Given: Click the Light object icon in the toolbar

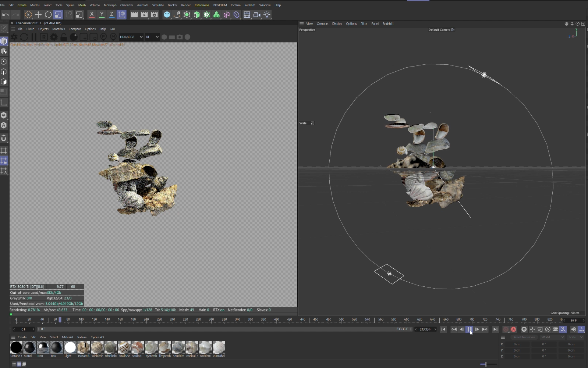Looking at the screenshot, I should click(267, 15).
